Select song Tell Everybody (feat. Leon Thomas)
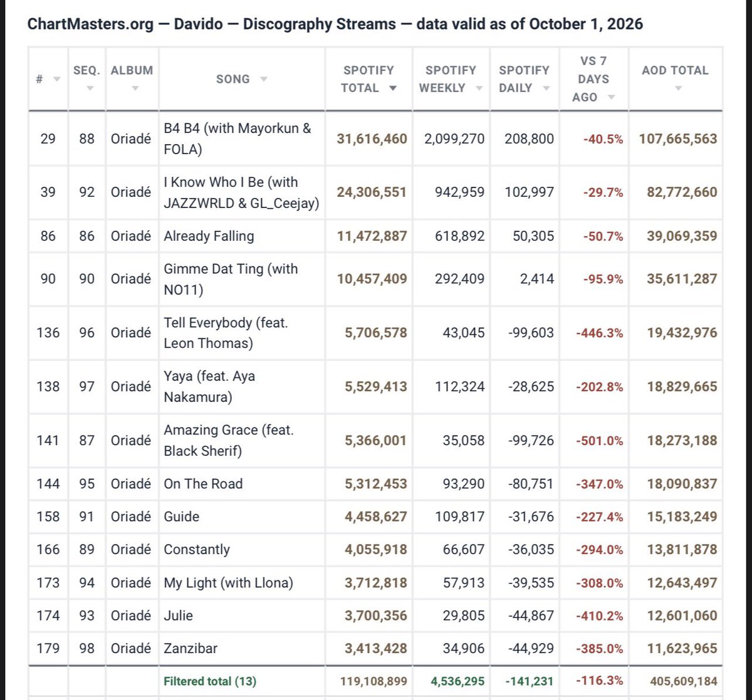This screenshot has width=752, height=700. pos(226,333)
